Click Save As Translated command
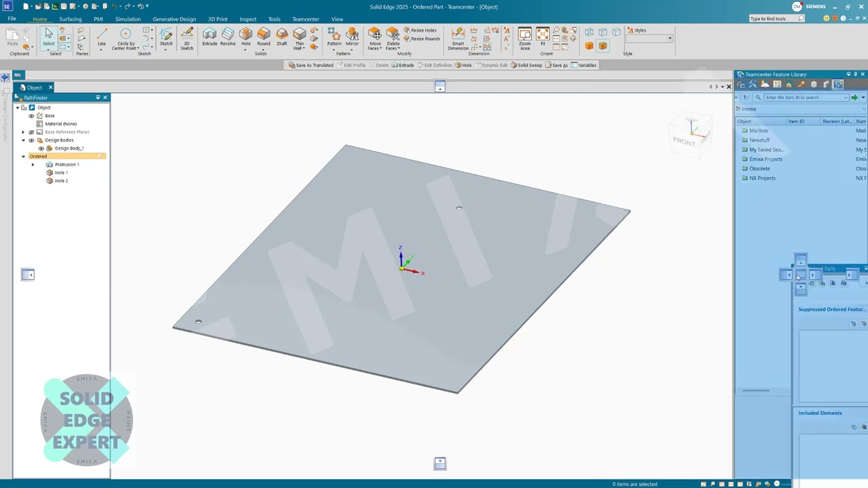Viewport: 868px width, 488px height. pos(311,65)
